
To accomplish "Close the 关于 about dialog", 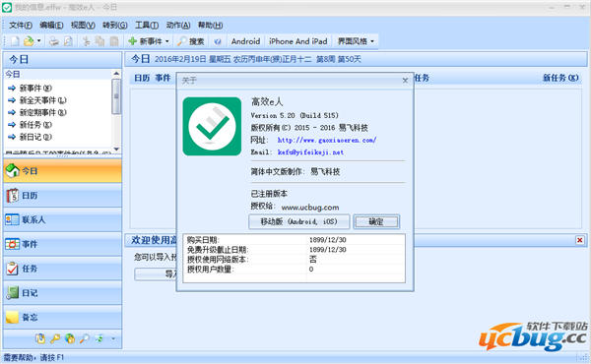I will [405, 81].
